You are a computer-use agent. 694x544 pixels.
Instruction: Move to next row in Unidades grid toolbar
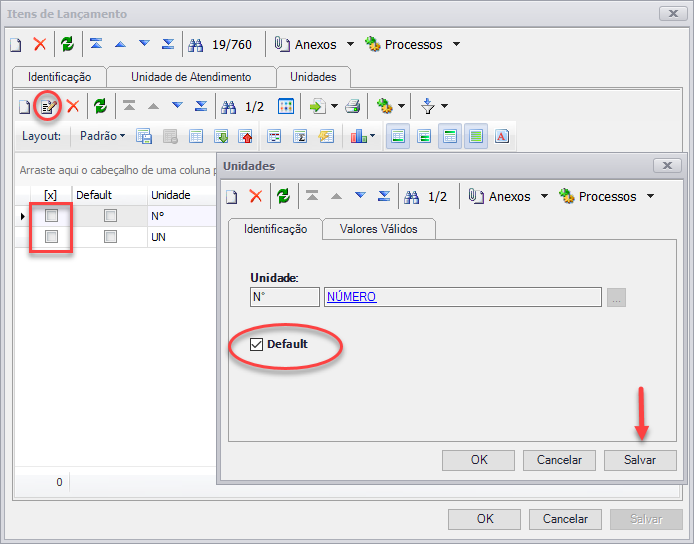tap(177, 105)
